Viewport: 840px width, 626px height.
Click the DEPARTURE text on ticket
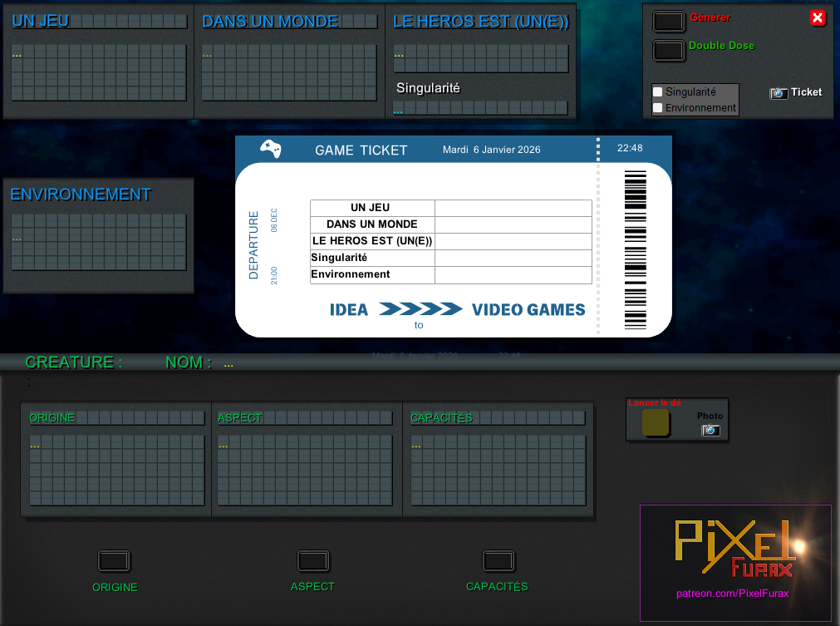253,245
